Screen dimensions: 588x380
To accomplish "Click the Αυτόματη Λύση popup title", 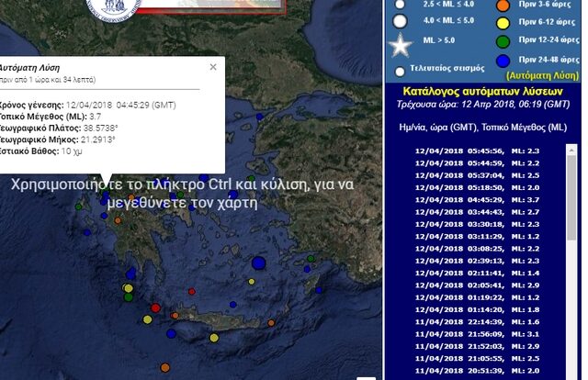I will click(28, 68).
